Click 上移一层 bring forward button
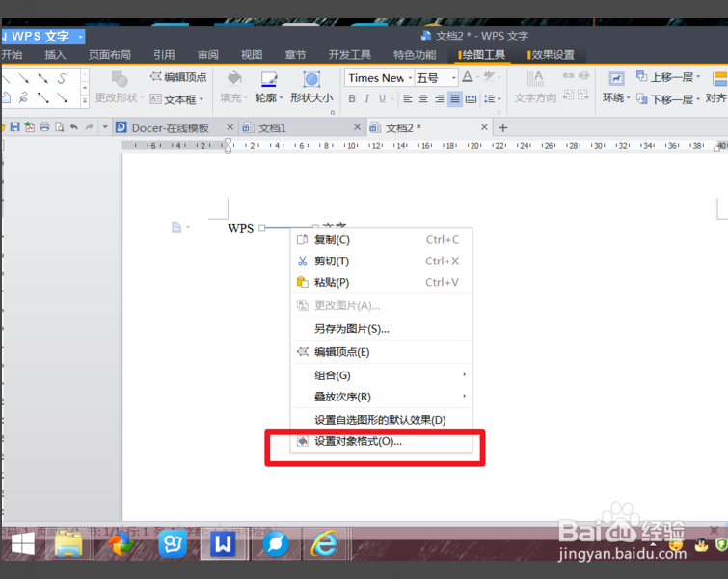 tap(665, 77)
